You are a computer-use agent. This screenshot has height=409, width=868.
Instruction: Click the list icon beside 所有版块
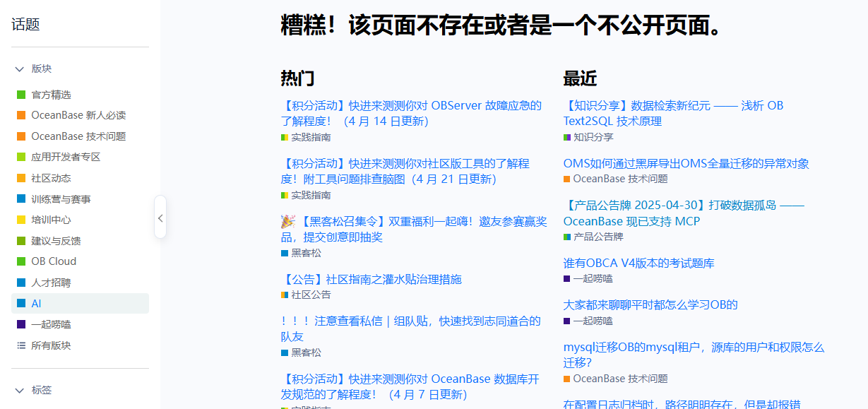coord(21,345)
